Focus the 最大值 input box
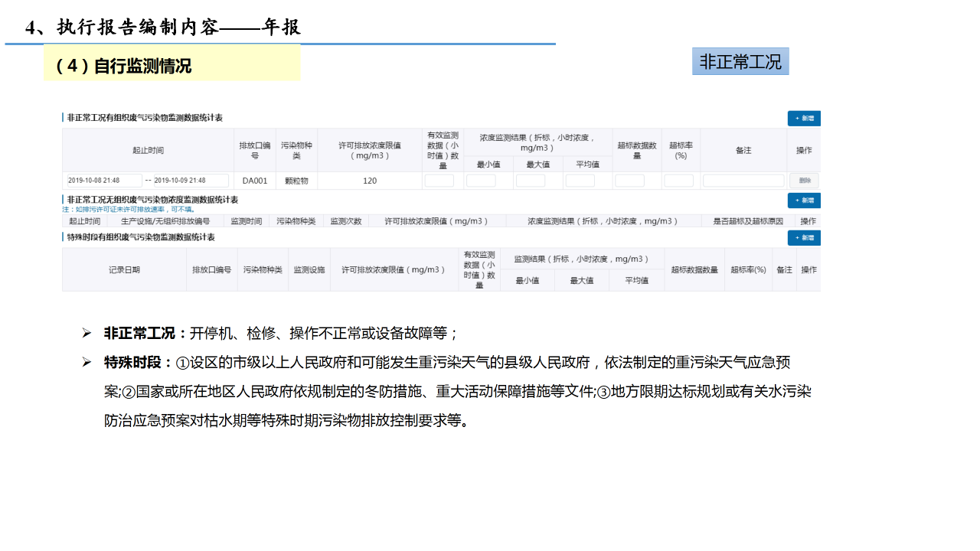Image resolution: width=980 pixels, height=551 pixels. (x=530, y=181)
